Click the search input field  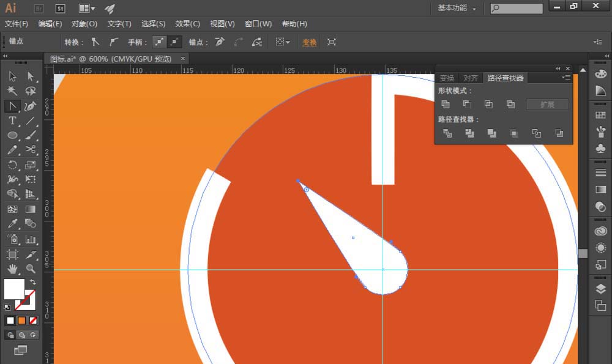517,8
